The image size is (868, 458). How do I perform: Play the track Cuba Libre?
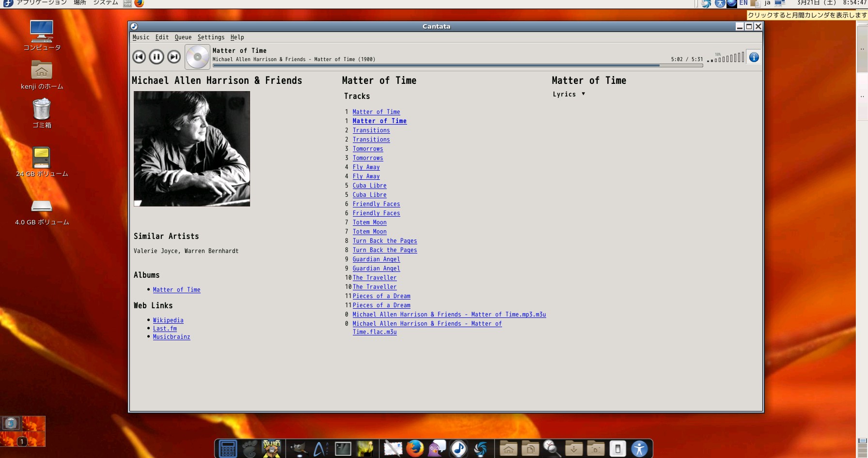370,185
